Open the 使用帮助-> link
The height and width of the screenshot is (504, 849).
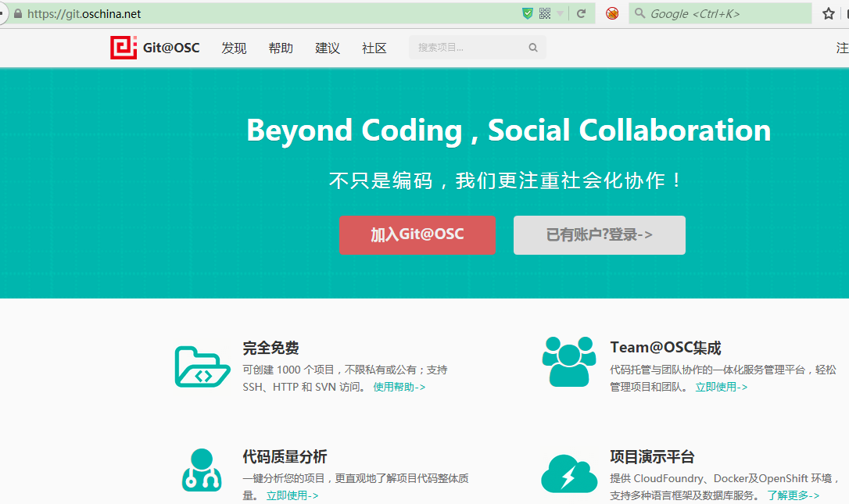[399, 387]
